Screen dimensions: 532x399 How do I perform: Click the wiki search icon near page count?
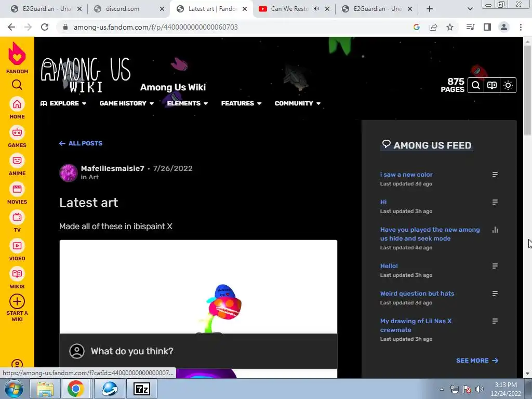(x=476, y=85)
